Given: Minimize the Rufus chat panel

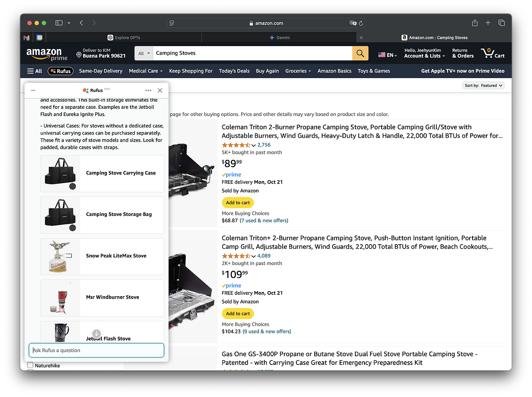Looking at the screenshot, I should point(33,90).
